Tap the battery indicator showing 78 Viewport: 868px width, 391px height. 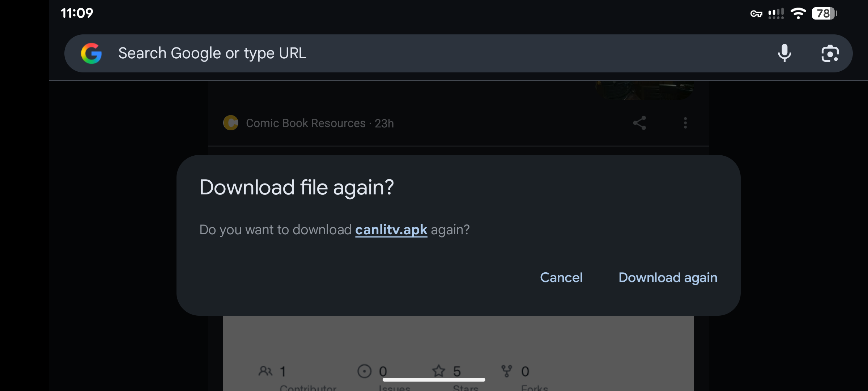[x=824, y=13]
